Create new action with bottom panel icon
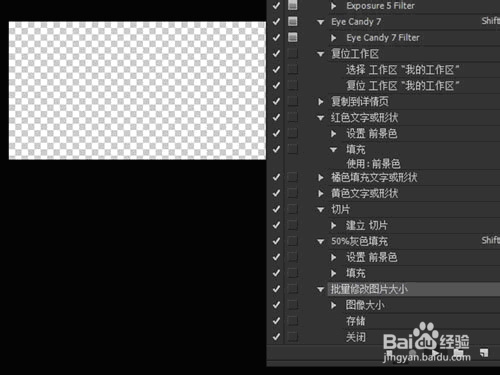The height and width of the screenshot is (375, 500). click(x=484, y=353)
